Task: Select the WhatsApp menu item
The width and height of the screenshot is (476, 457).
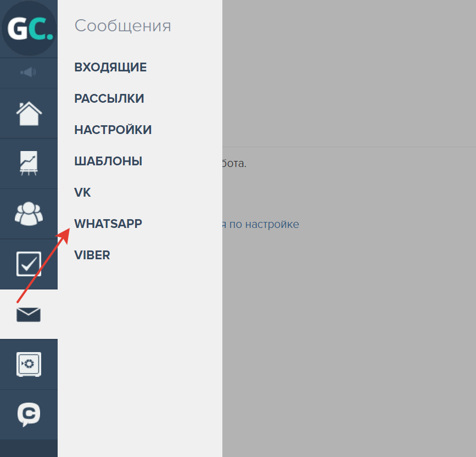Action: [108, 224]
